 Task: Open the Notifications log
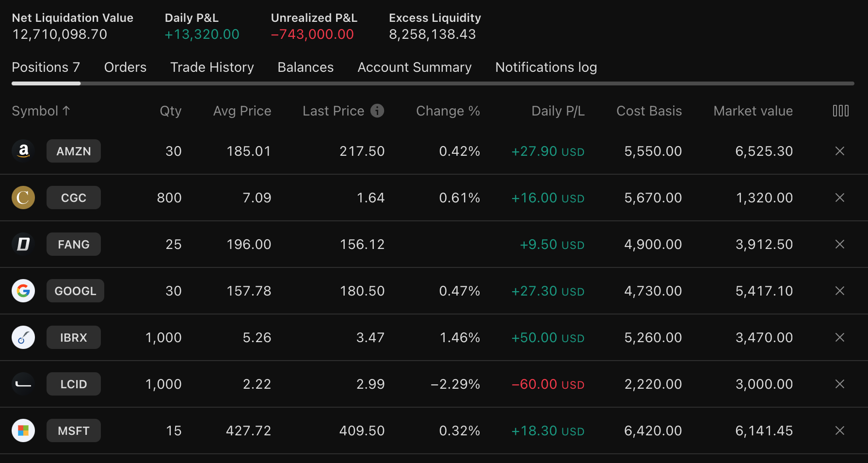click(546, 67)
